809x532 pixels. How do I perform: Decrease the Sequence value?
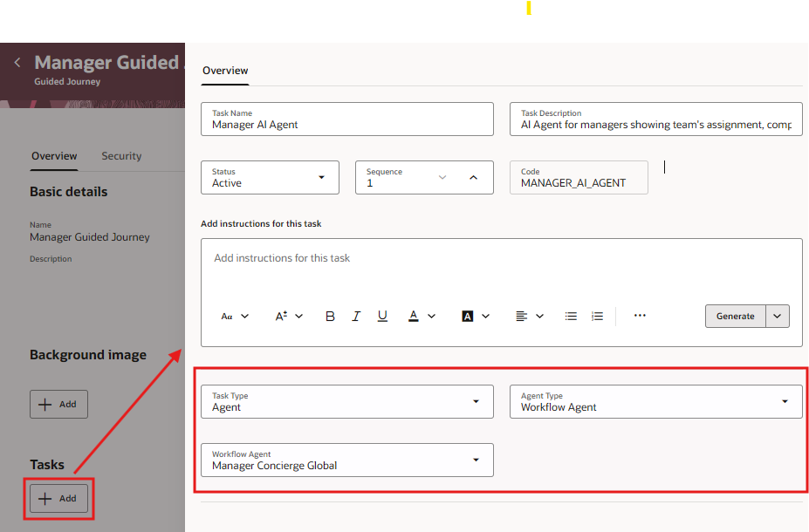tap(442, 177)
